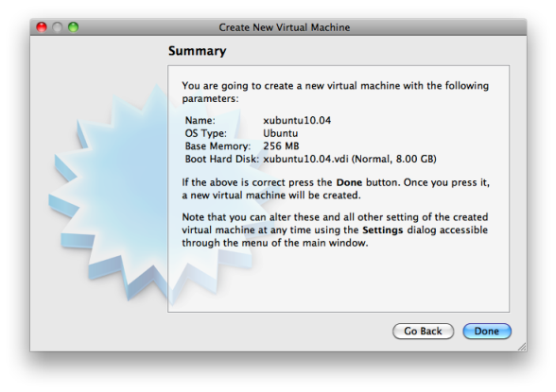Screen dimensions: 556x392
Task: Click the Boot Hard Disk: label
Action: (222, 159)
